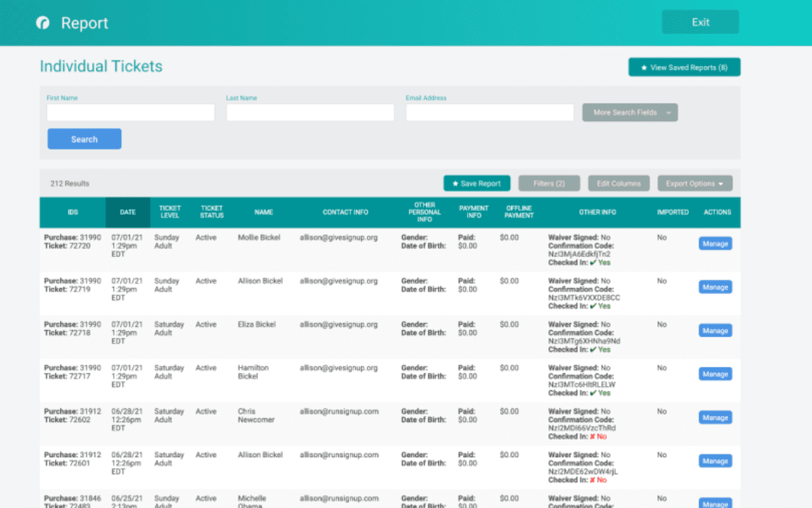Manage Mollie Bickel's ticket 72720
This screenshot has width=812, height=508.
[x=715, y=243]
